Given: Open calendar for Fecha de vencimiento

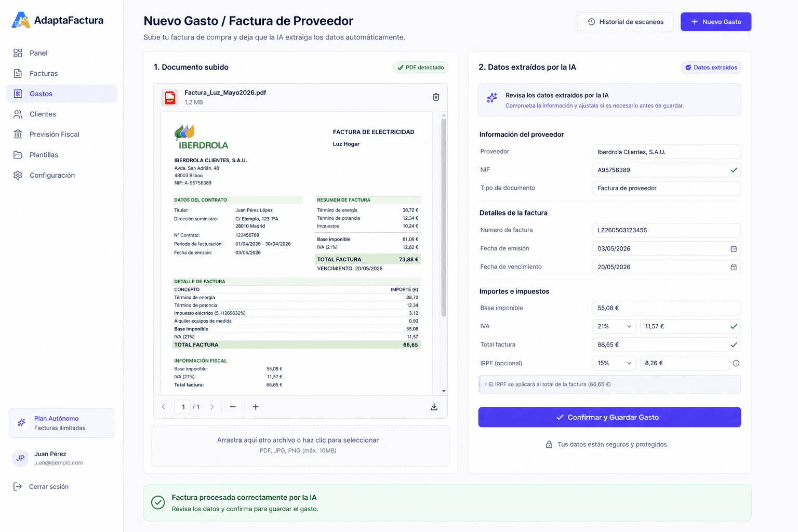Looking at the screenshot, I should 734,267.
